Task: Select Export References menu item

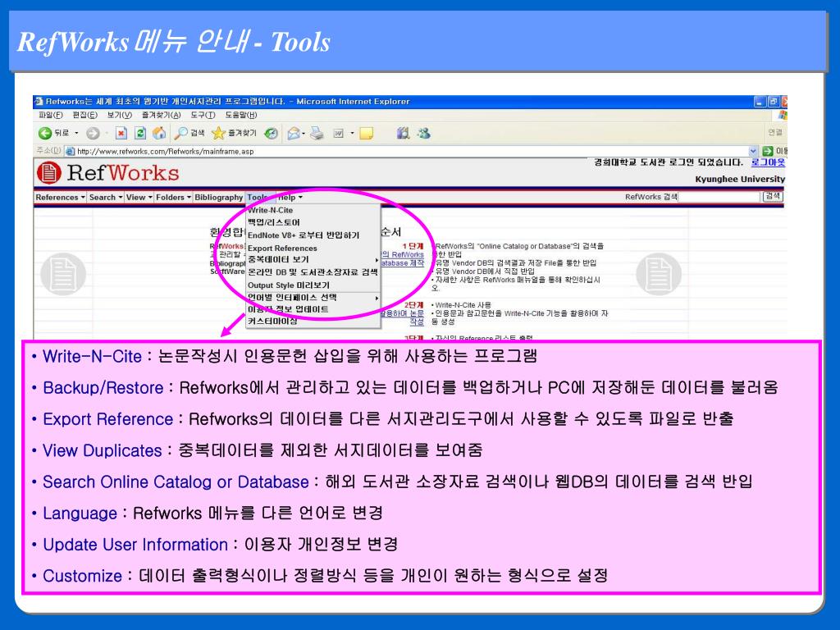Action: coord(313,248)
